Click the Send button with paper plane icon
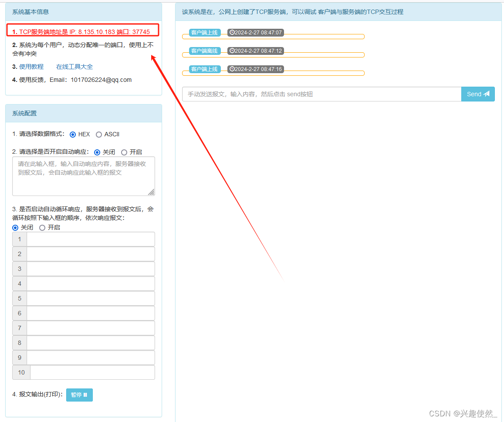504x422 pixels. (477, 94)
